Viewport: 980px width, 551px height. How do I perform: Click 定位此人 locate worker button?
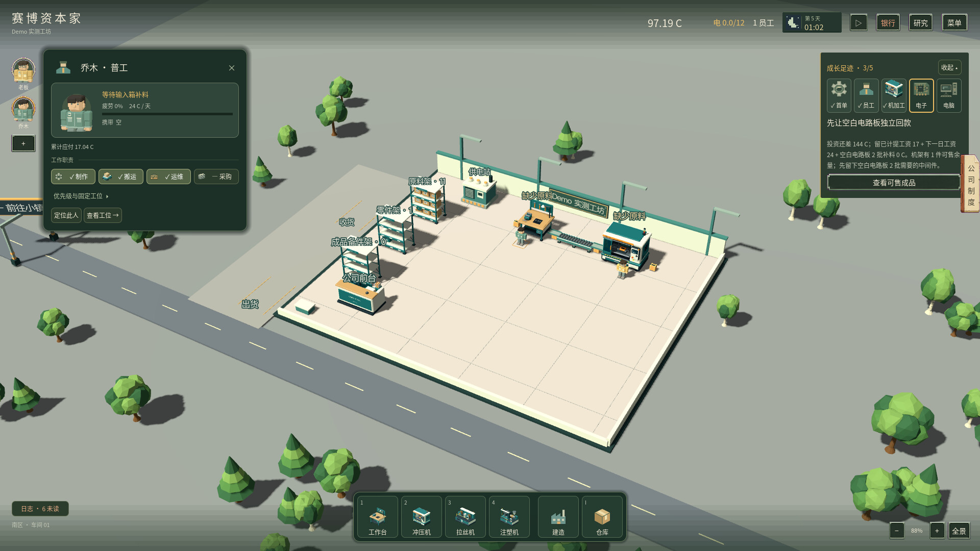(x=66, y=215)
